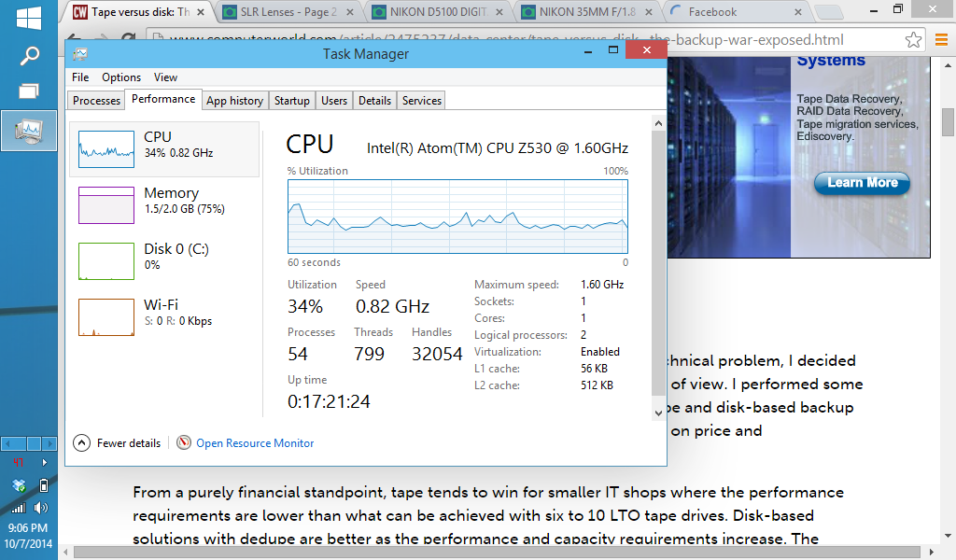Click the Handles value 32054

pos(437,354)
